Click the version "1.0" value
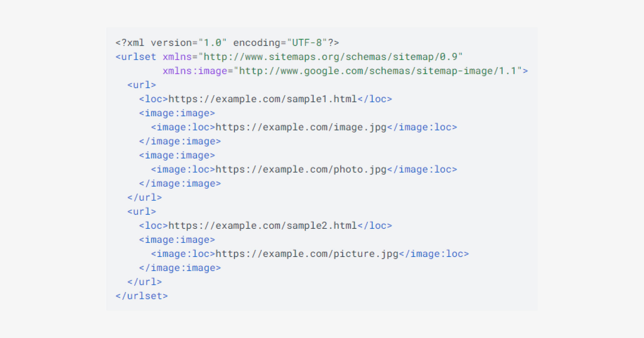The width and height of the screenshot is (644, 338). [x=213, y=43]
